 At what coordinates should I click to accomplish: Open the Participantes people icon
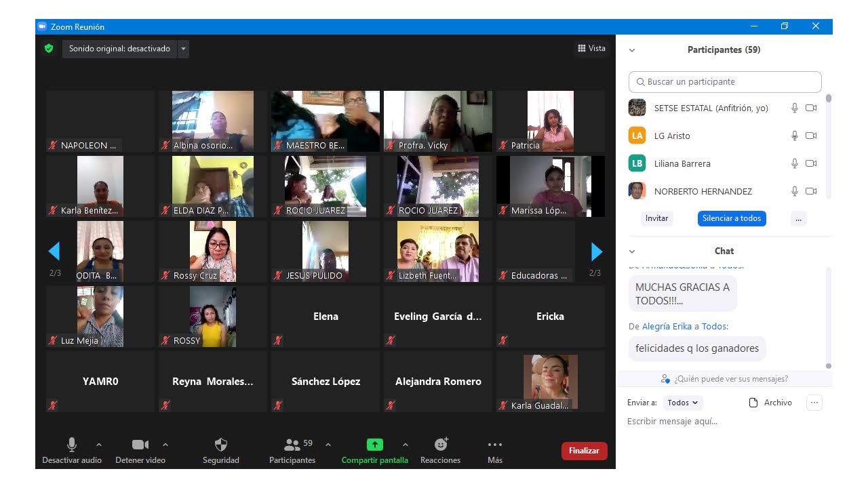click(x=292, y=445)
